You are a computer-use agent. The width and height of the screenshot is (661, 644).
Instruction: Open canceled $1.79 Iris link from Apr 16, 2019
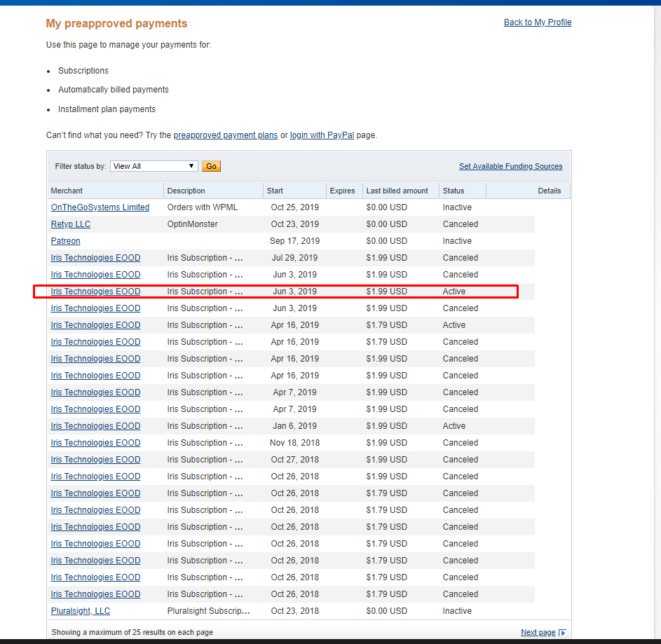point(95,342)
